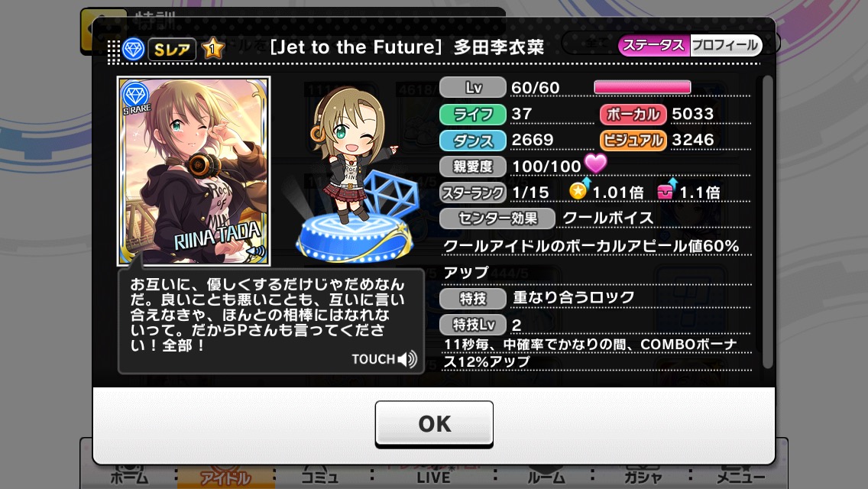
Task: Click the pink treasure chest bonus icon
Action: click(x=666, y=190)
